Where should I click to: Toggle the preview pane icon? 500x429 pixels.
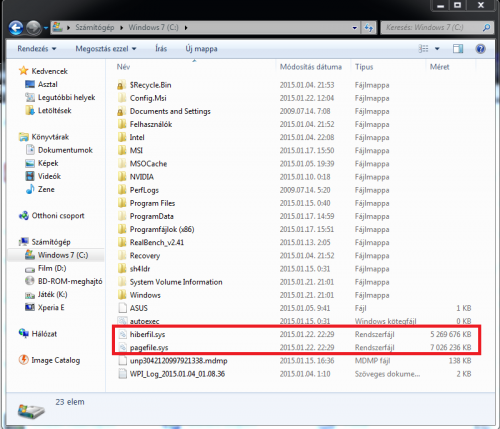tap(458, 49)
